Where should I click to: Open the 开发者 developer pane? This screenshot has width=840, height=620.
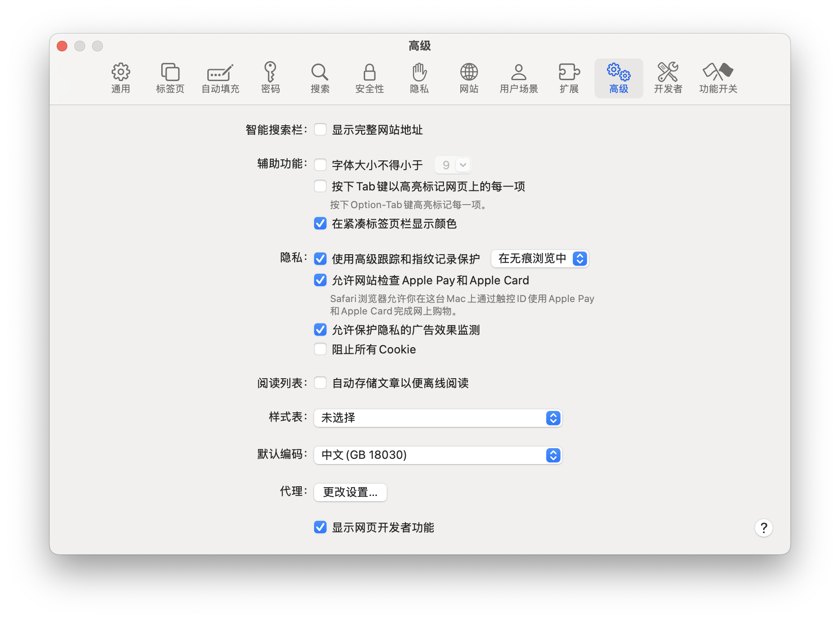pyautogui.click(x=668, y=78)
